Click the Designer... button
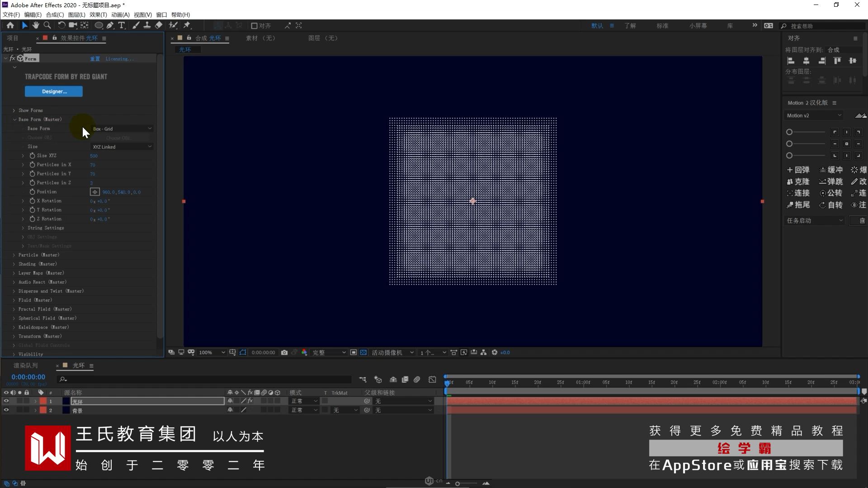 pyautogui.click(x=54, y=91)
